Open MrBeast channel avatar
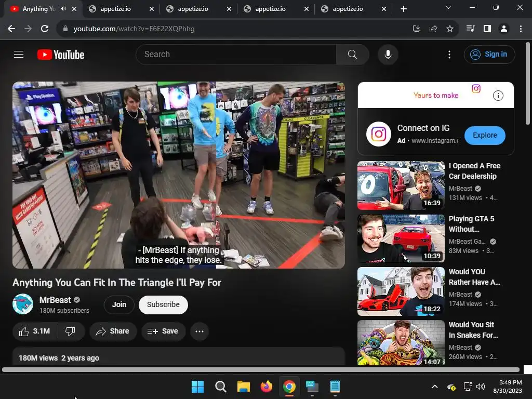The image size is (532, 399). pyautogui.click(x=23, y=304)
